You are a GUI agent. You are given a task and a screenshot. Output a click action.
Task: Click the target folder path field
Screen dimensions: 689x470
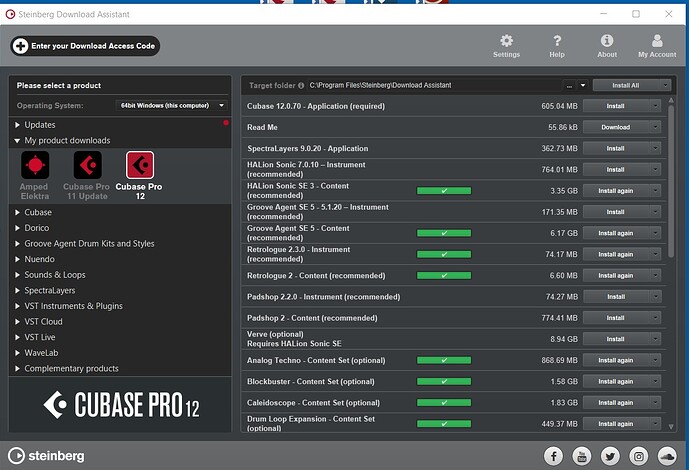click(434, 85)
